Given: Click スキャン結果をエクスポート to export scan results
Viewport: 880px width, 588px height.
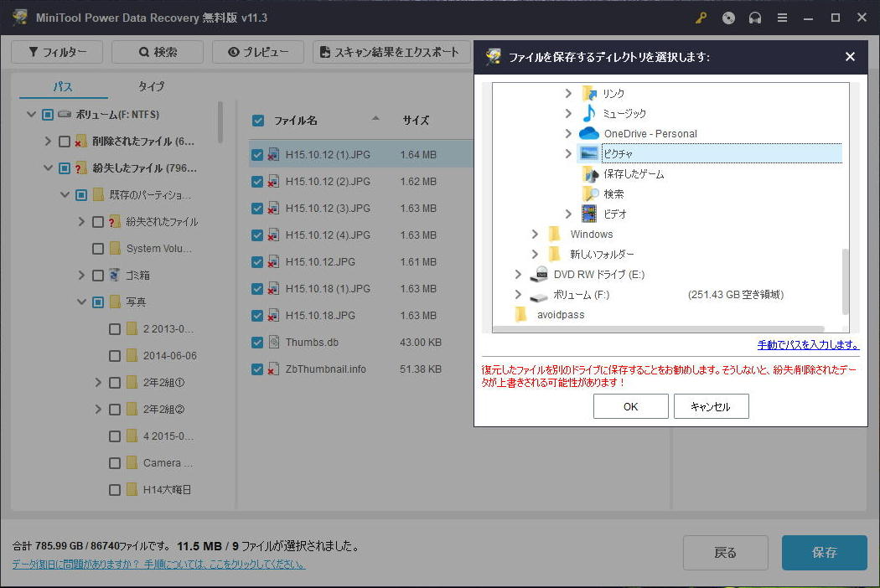Looking at the screenshot, I should 391,51.
